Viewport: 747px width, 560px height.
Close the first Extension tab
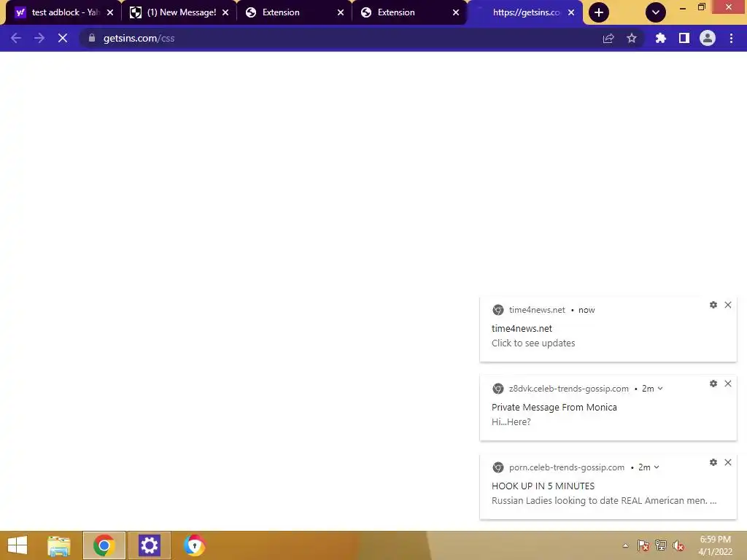coord(341,12)
